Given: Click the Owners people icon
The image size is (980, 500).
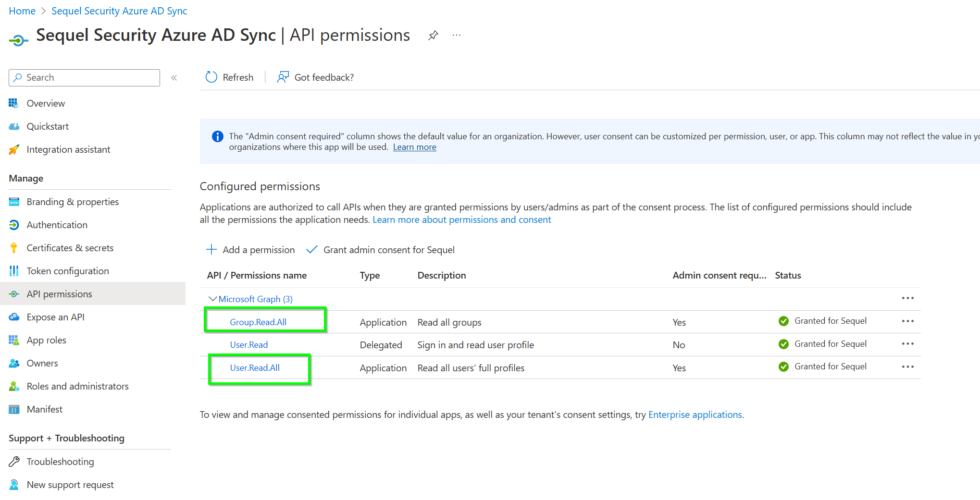Looking at the screenshot, I should pyautogui.click(x=14, y=363).
